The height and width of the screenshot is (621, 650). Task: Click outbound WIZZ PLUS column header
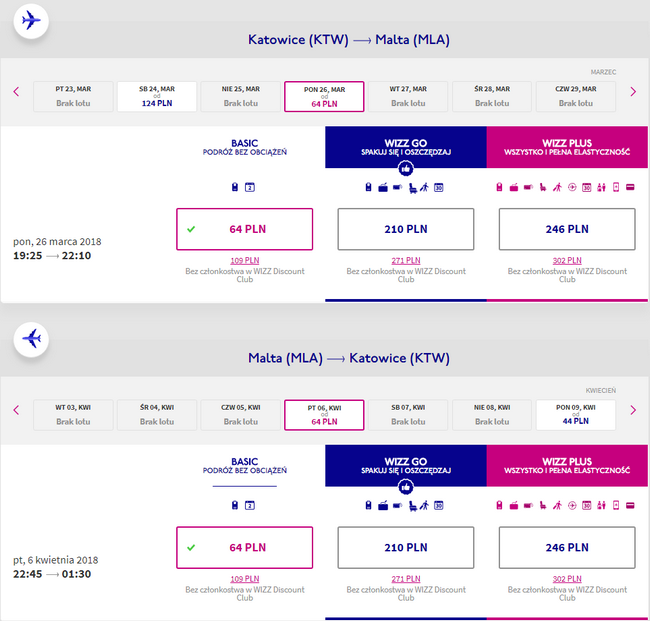(567, 147)
